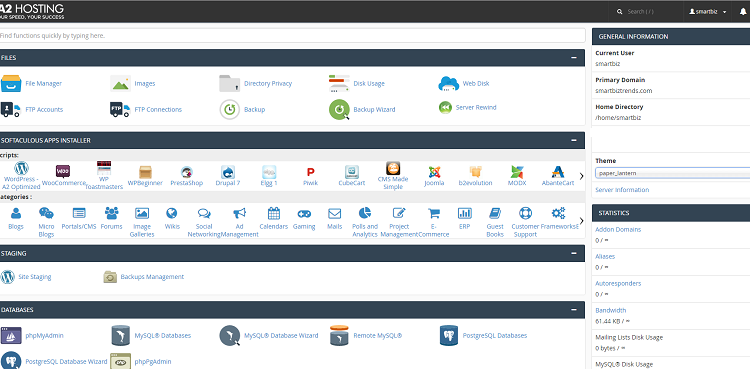
Task: Open the Directory Privacy folder icon
Action: click(230, 83)
